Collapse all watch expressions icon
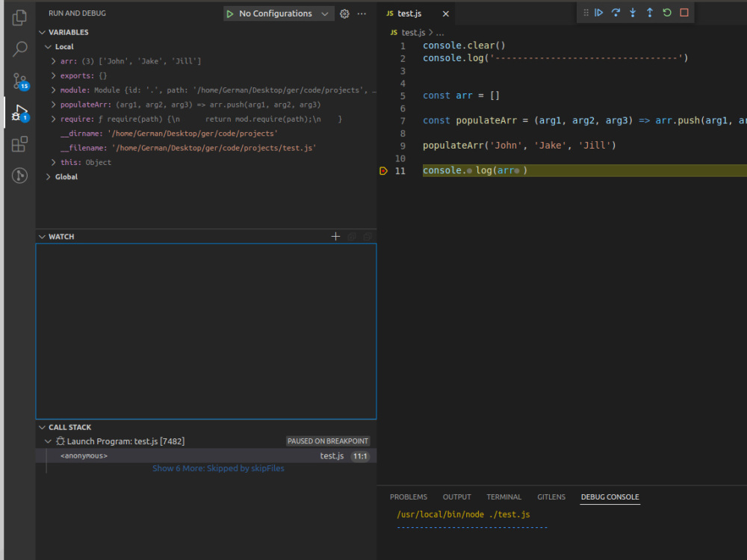 tap(352, 237)
